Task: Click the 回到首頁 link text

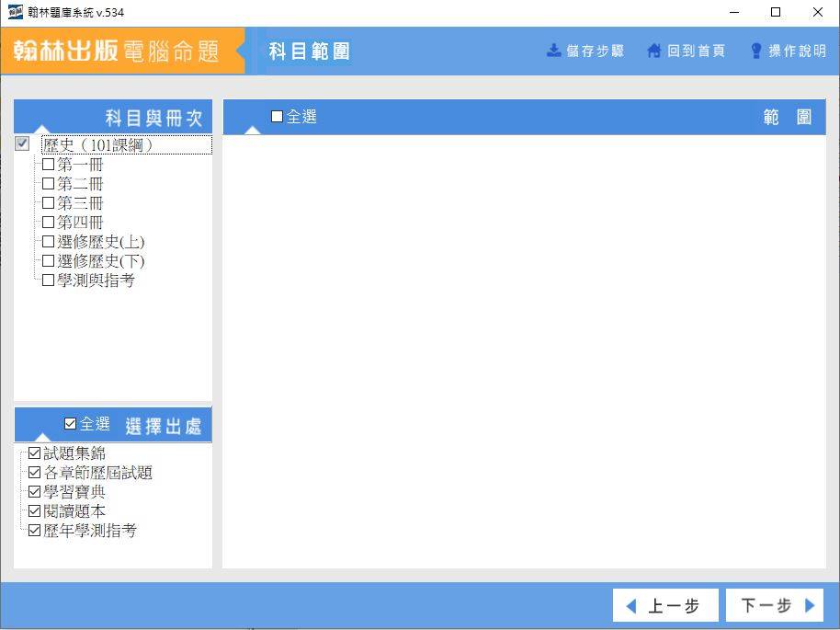Action: (x=696, y=51)
